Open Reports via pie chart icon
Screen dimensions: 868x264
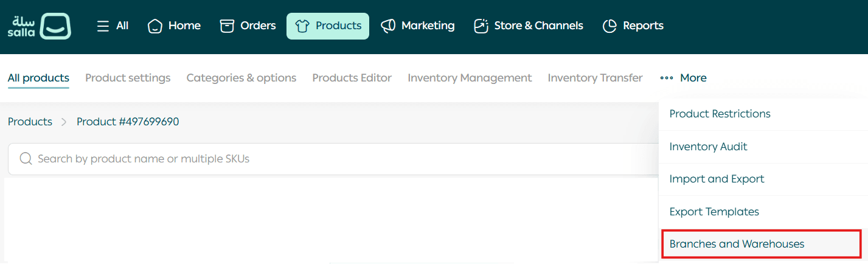tap(609, 26)
